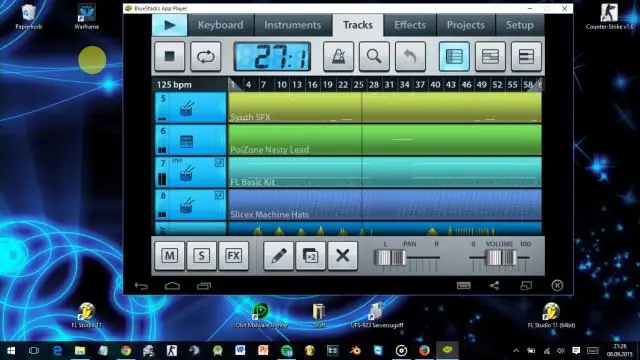Viewport: 640px width, 360px height.
Task: Open FL Studio 11 (64bit) shortcut
Action: click(551, 315)
